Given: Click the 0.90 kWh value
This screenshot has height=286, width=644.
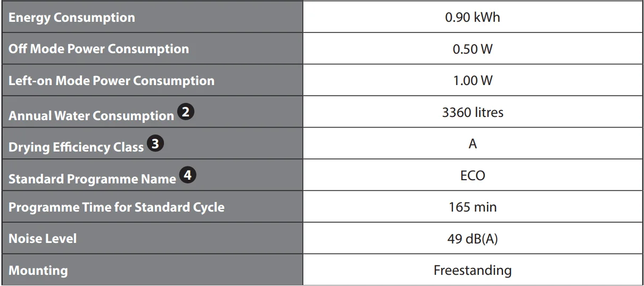Looking at the screenshot, I should click(x=473, y=18).
